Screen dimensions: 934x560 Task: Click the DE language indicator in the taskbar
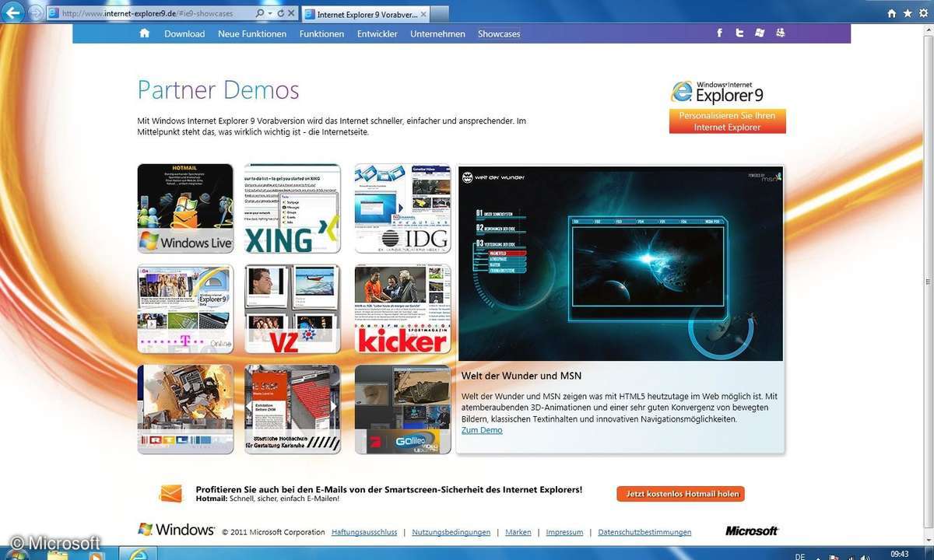click(x=800, y=555)
